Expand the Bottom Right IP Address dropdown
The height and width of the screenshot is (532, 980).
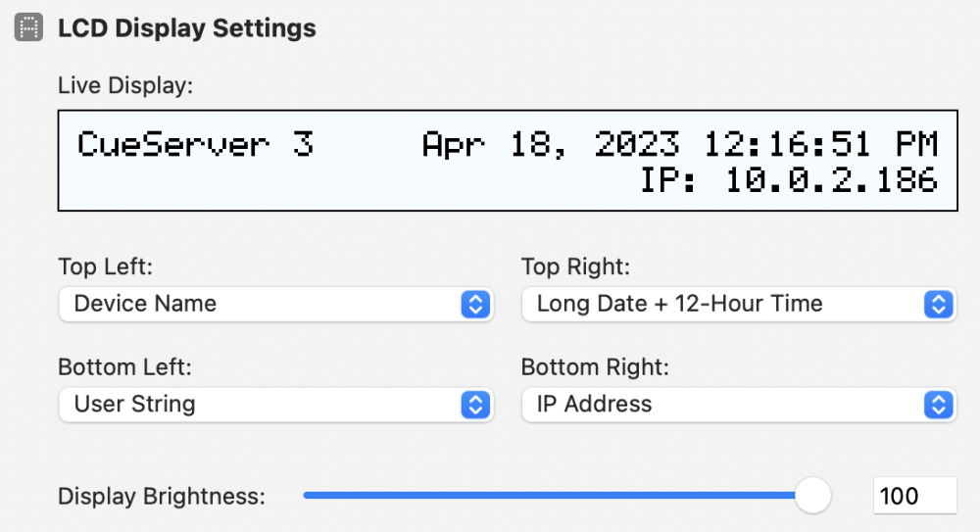coord(723,404)
